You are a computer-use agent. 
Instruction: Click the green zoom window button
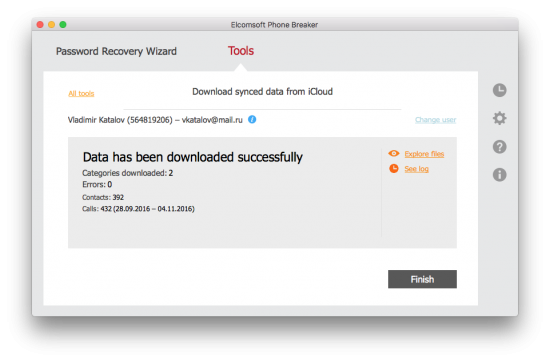click(x=63, y=25)
